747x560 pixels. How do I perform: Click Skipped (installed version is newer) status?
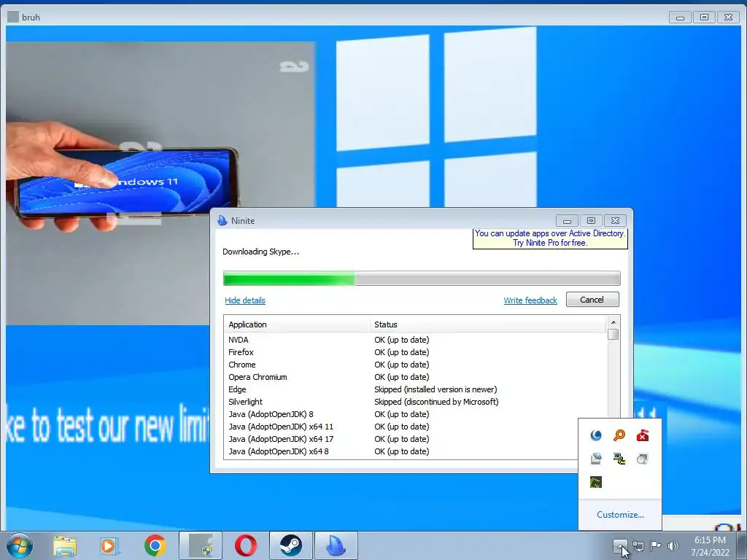(x=436, y=389)
